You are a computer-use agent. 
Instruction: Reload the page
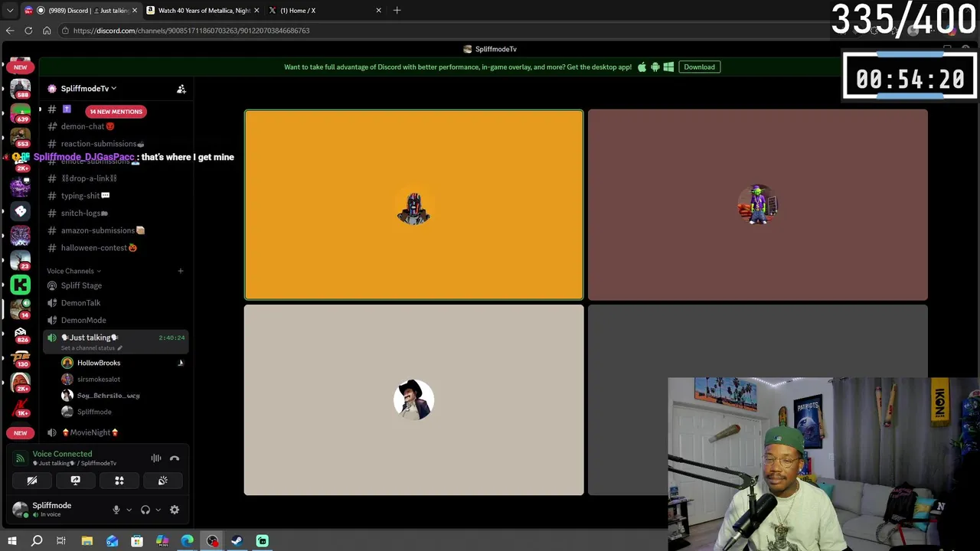coord(28,31)
